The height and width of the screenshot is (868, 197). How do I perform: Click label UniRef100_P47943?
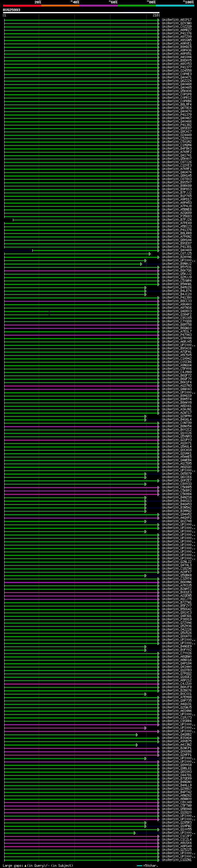pos(176,335)
